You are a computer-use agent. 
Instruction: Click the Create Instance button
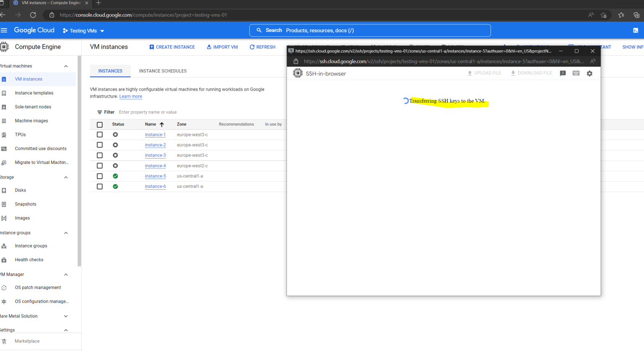pos(172,47)
